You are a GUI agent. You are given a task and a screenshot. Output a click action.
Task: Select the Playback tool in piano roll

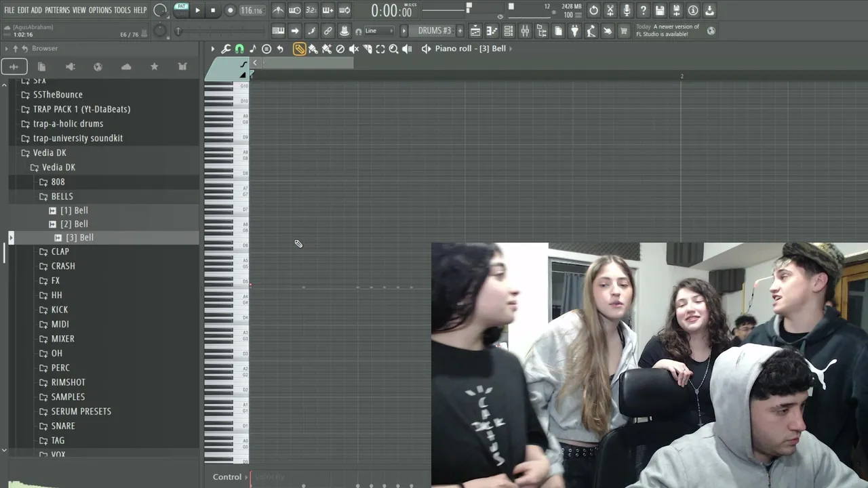(x=407, y=49)
